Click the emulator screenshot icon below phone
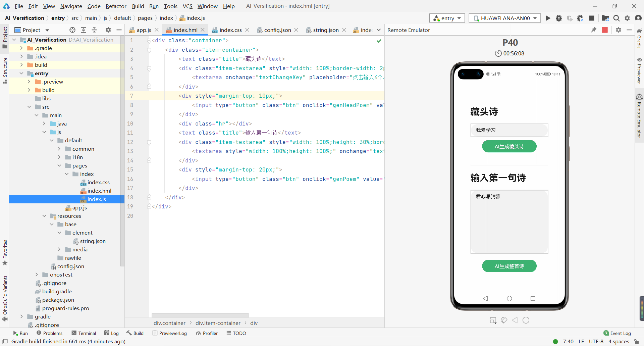This screenshot has width=644, height=346. point(493,320)
